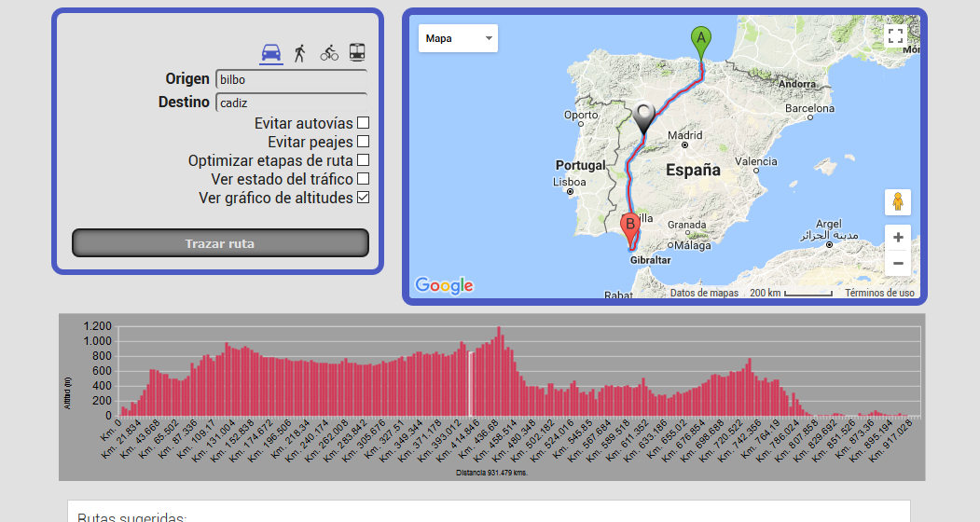Click the Km. 0 axis label
This screenshot has width=980, height=522.
110,432
